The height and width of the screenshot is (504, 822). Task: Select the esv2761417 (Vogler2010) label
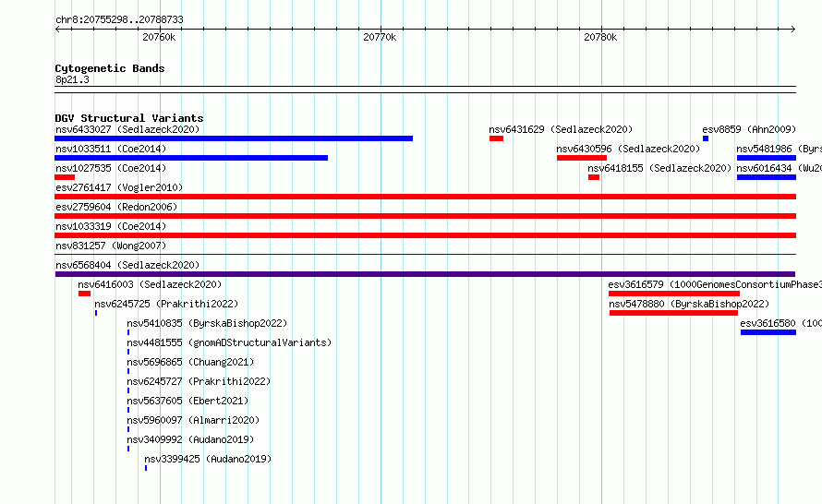point(119,187)
